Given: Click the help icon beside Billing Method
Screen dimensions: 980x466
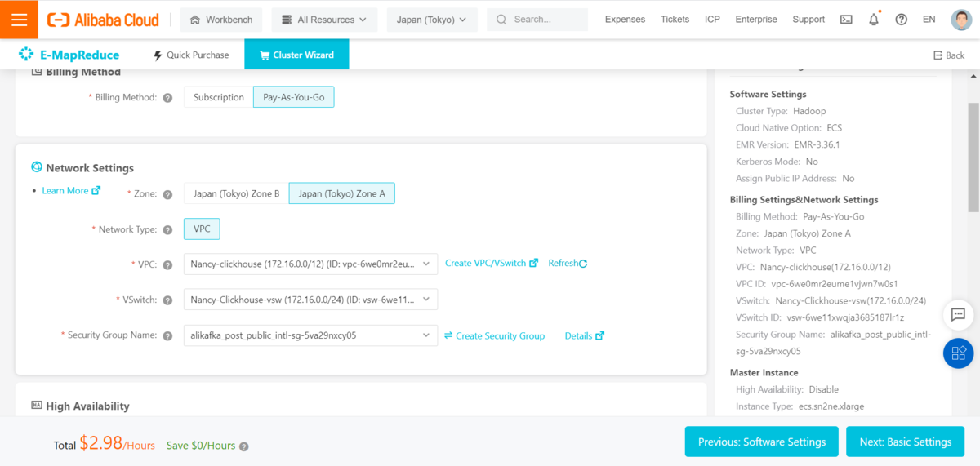Looking at the screenshot, I should click(167, 98).
